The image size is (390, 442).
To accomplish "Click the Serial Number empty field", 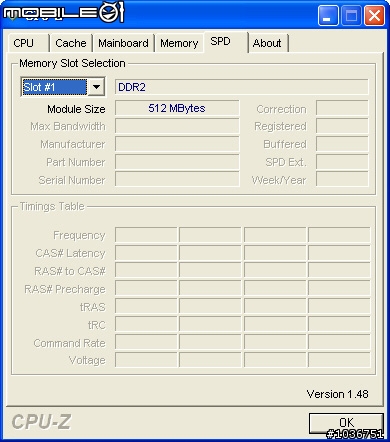I will pyautogui.click(x=177, y=180).
